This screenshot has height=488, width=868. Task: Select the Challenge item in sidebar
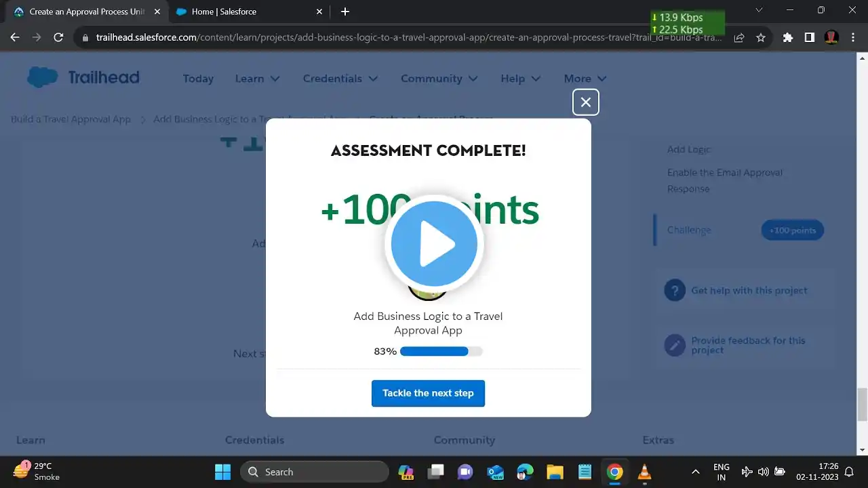coord(689,230)
